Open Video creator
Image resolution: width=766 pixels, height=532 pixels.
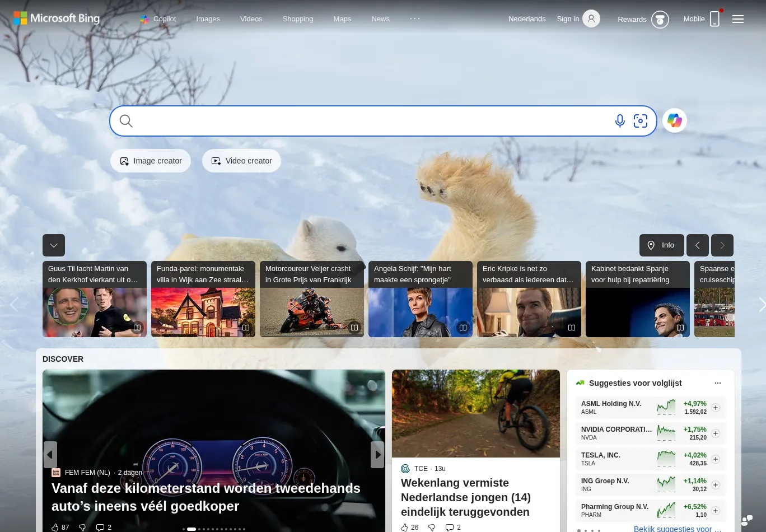tap(241, 161)
